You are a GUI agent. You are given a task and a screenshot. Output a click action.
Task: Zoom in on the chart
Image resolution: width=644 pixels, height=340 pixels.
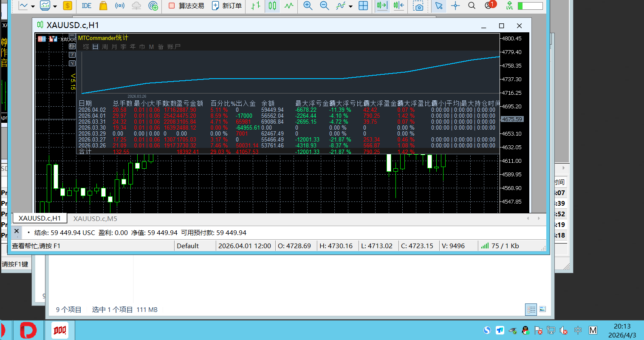coord(308,6)
